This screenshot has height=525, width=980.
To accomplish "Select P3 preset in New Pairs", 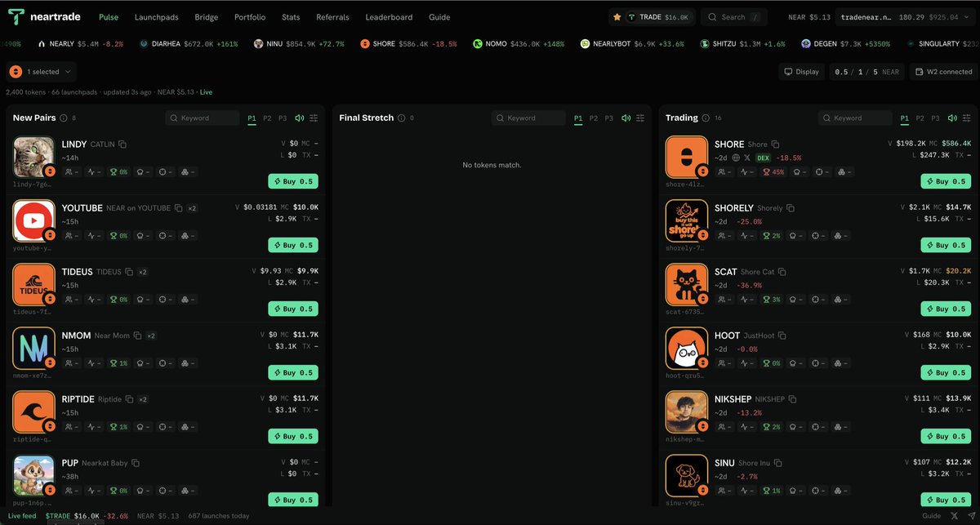I will pyautogui.click(x=283, y=118).
